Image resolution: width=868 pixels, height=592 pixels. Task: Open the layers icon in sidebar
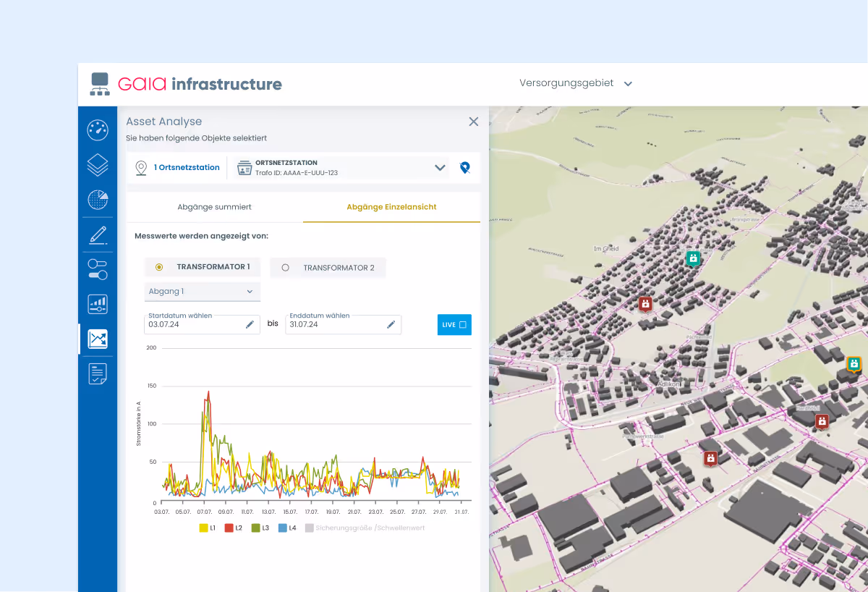pyautogui.click(x=98, y=165)
